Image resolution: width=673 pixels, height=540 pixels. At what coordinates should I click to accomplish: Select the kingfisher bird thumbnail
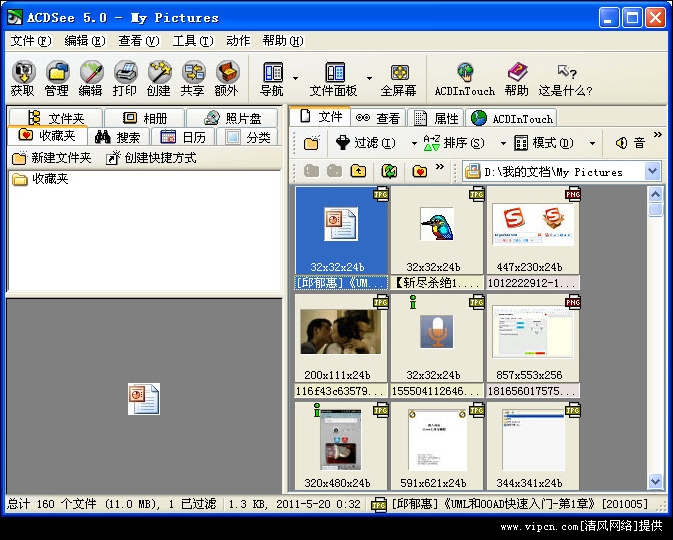(x=436, y=228)
